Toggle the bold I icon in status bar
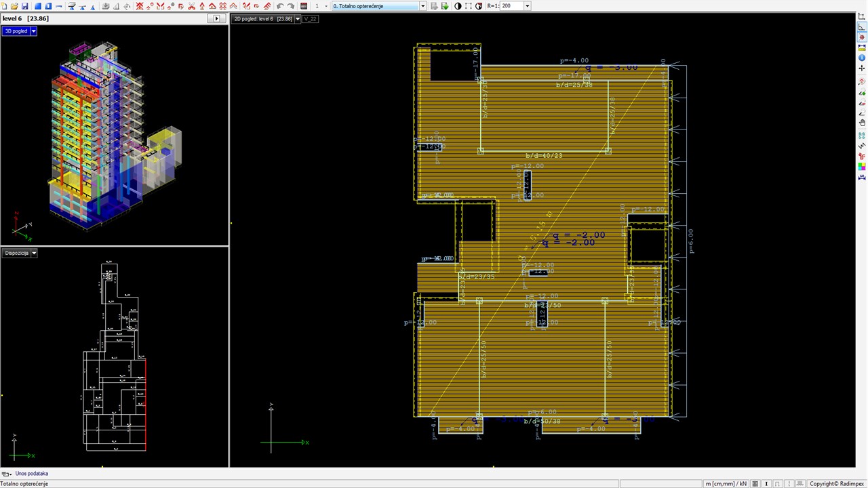The image size is (868, 488). 766,484
